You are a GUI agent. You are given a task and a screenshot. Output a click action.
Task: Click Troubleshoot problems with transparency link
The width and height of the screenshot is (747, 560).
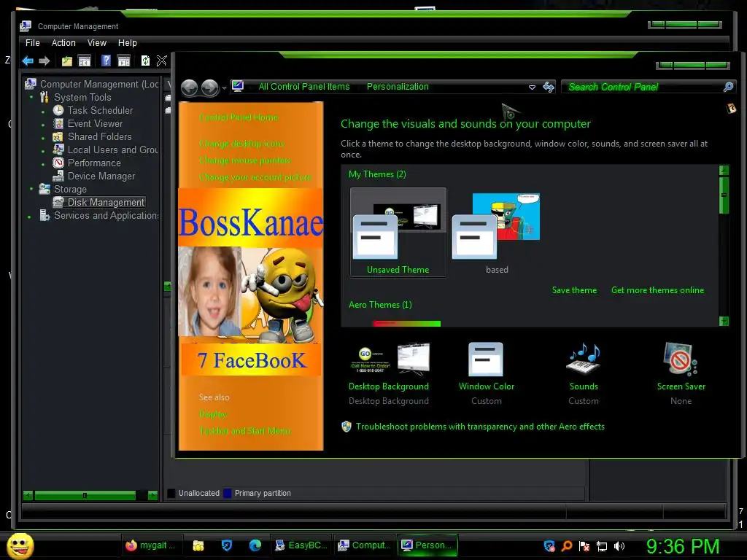coord(480,427)
